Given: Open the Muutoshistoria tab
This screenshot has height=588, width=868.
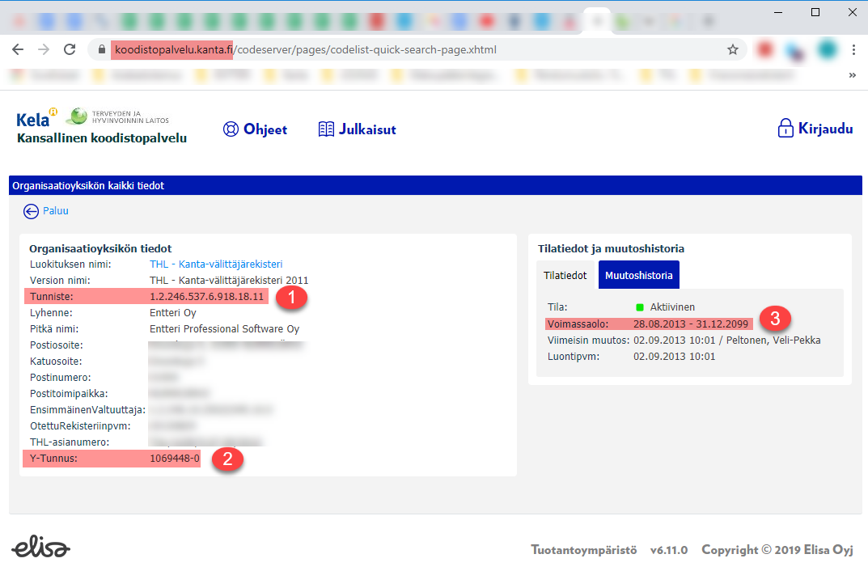Looking at the screenshot, I should click(x=639, y=275).
